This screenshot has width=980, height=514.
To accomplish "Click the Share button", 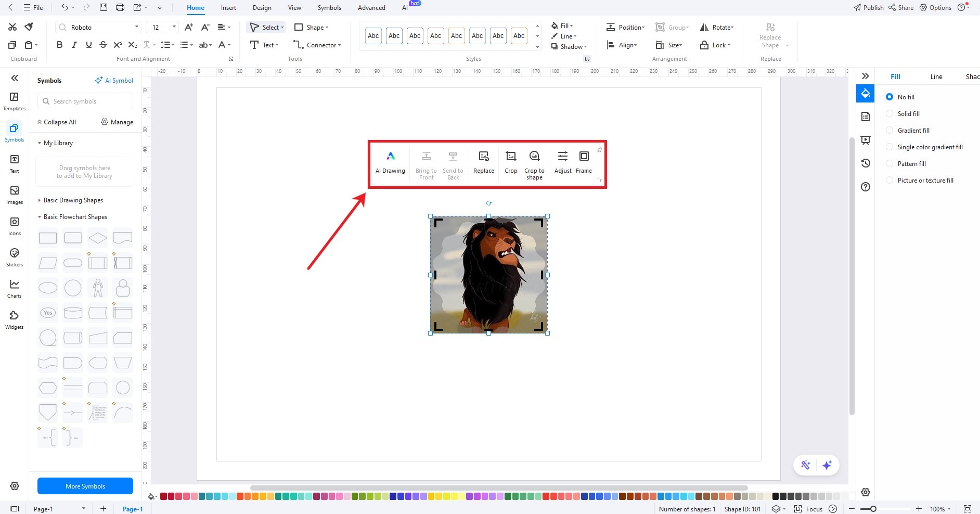I will (x=901, y=7).
